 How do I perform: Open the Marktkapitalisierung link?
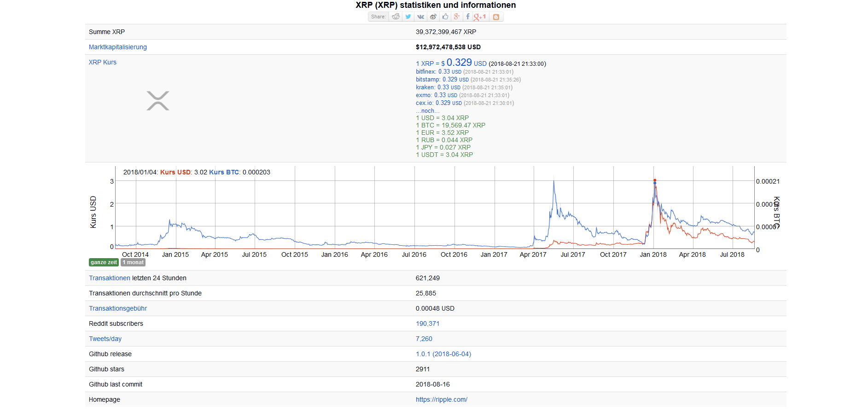[118, 47]
